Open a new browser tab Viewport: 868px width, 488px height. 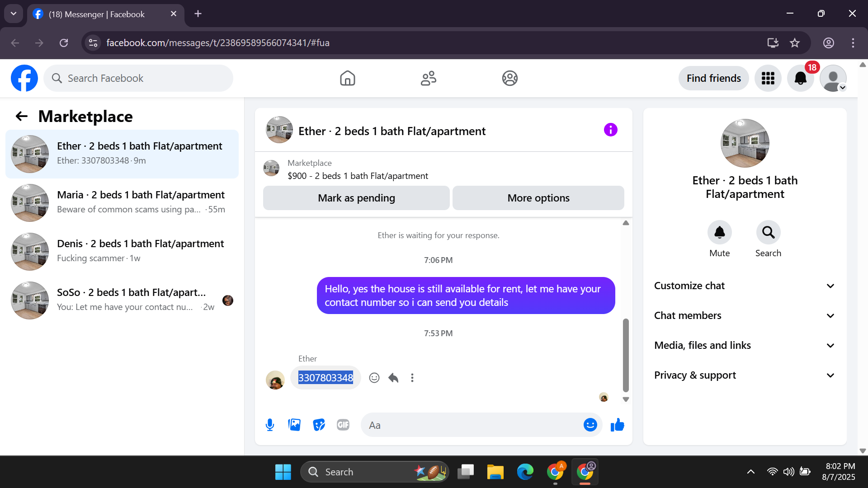coord(198,14)
